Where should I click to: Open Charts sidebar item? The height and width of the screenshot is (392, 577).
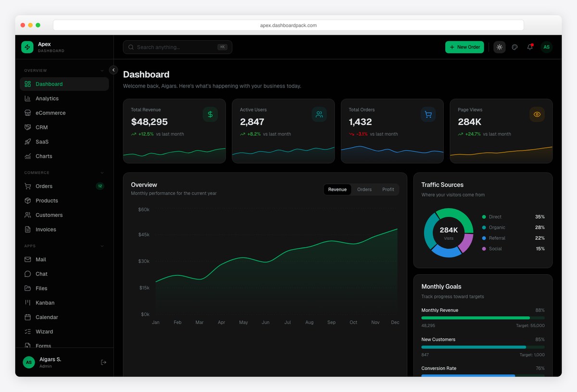(x=64, y=156)
